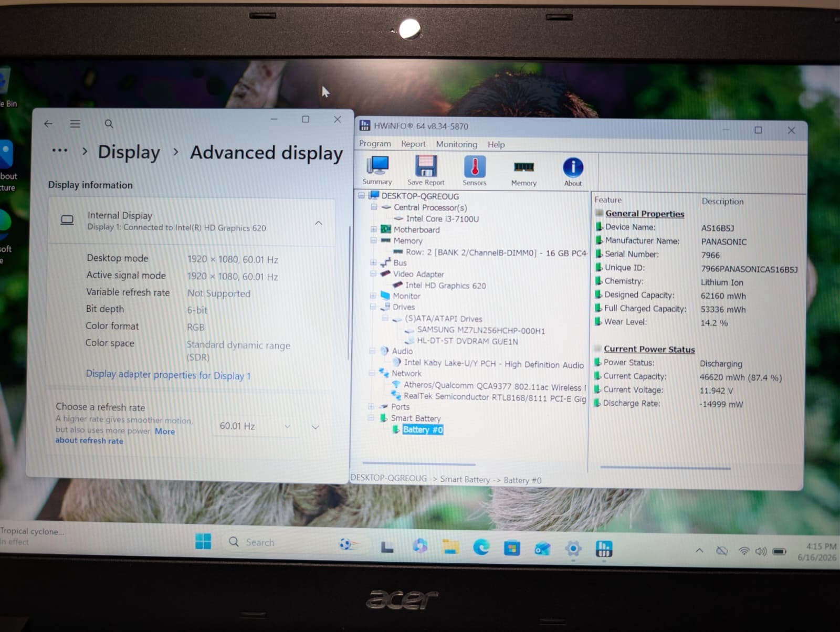The width and height of the screenshot is (840, 632).
Task: Collapse the Internal Display section chevron
Action: [x=319, y=223]
